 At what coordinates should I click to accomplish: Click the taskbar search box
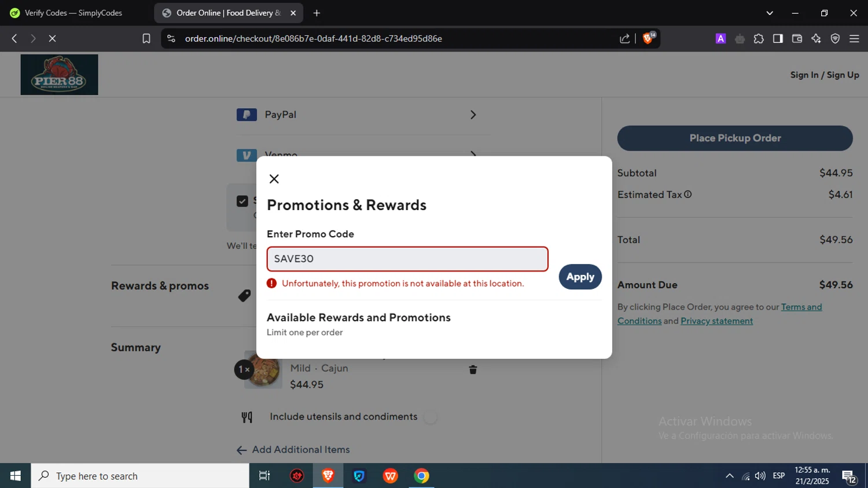point(140,476)
